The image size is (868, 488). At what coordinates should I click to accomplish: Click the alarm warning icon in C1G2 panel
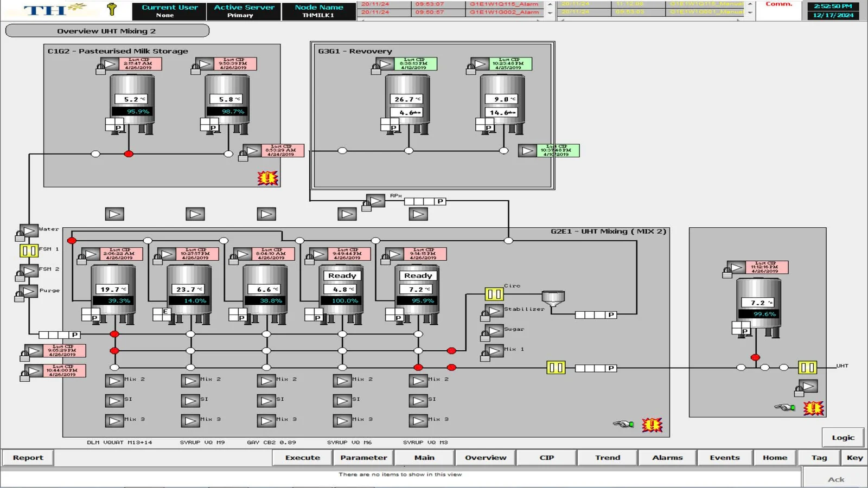pyautogui.click(x=267, y=178)
